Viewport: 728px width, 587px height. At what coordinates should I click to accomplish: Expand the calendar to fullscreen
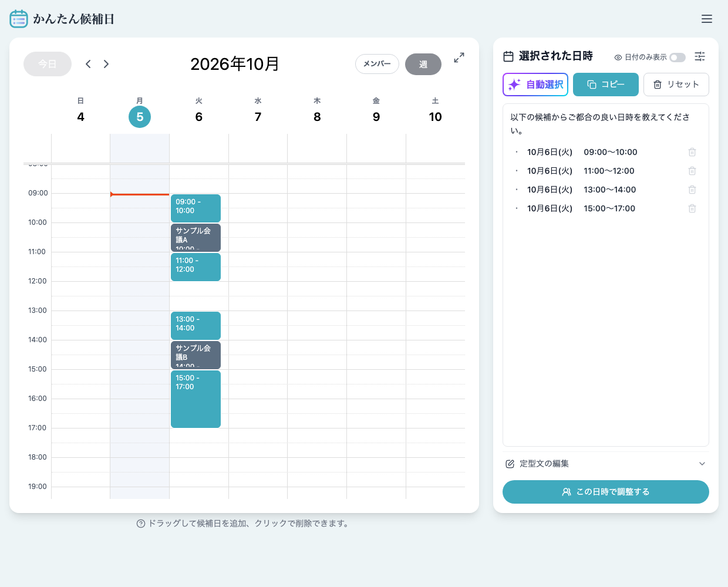(x=459, y=58)
